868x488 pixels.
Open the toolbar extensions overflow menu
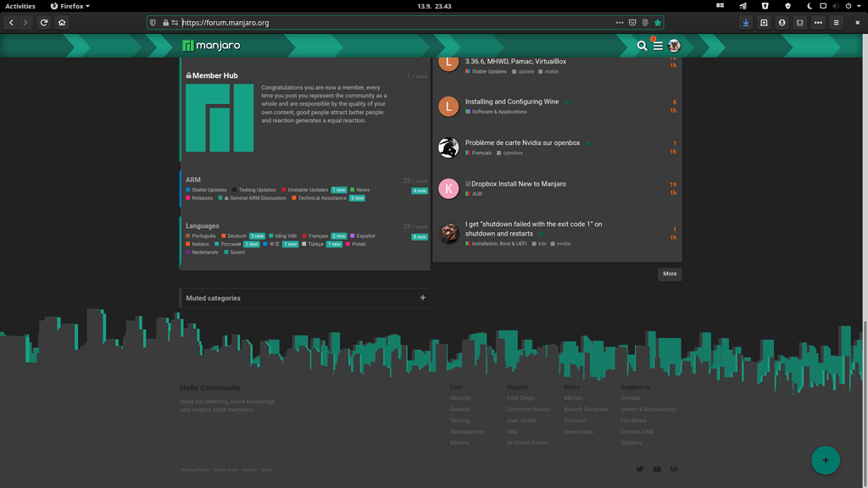click(818, 23)
